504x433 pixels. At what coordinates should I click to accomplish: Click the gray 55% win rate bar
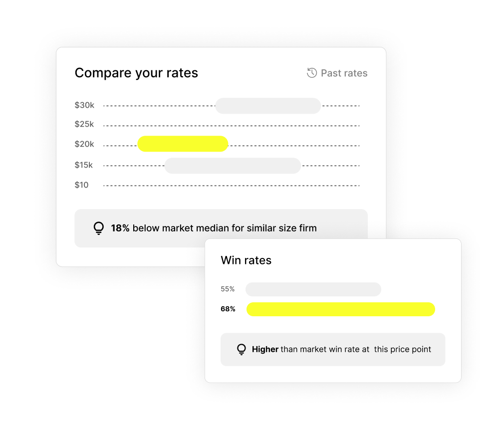(313, 289)
